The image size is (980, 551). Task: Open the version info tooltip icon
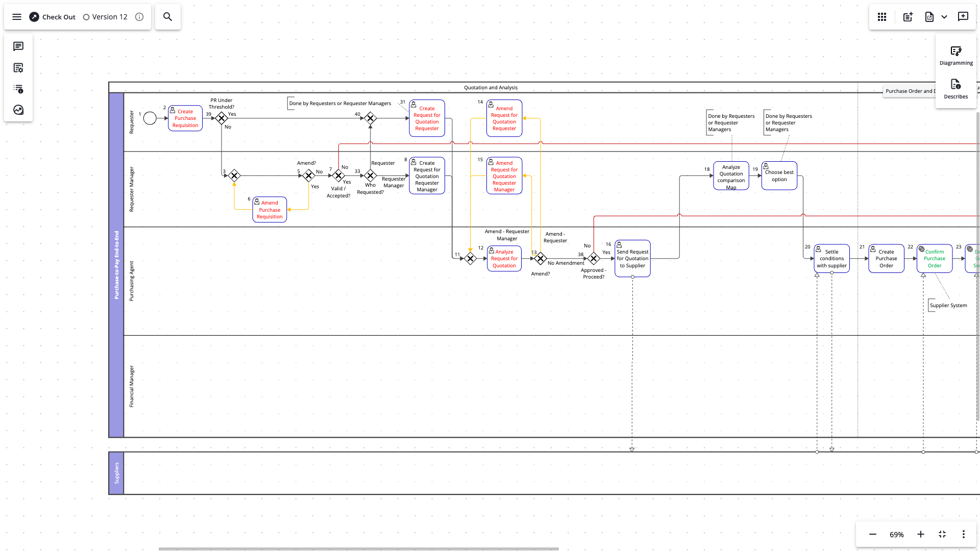tap(139, 16)
